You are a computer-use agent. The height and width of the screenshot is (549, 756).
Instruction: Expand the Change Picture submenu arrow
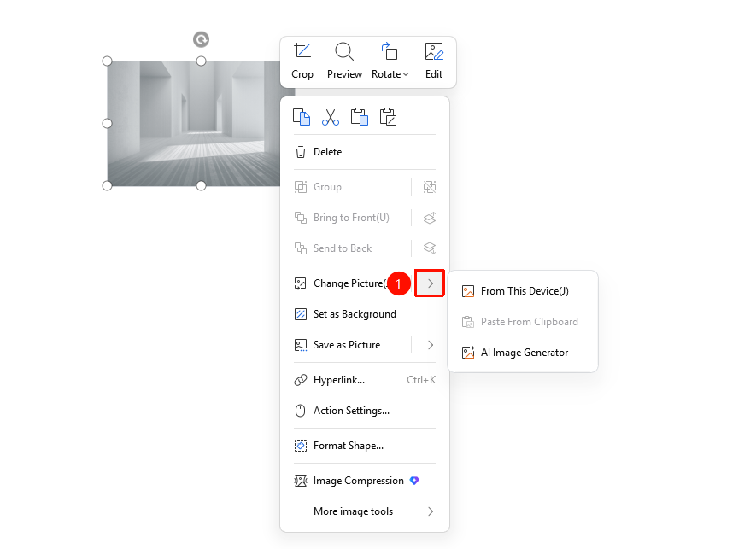[430, 283]
